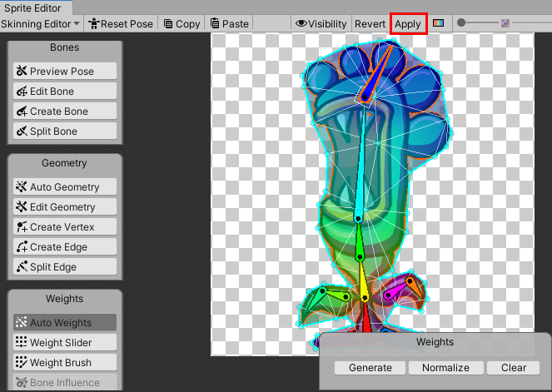Toggle the Auto Weights tool

point(64,323)
